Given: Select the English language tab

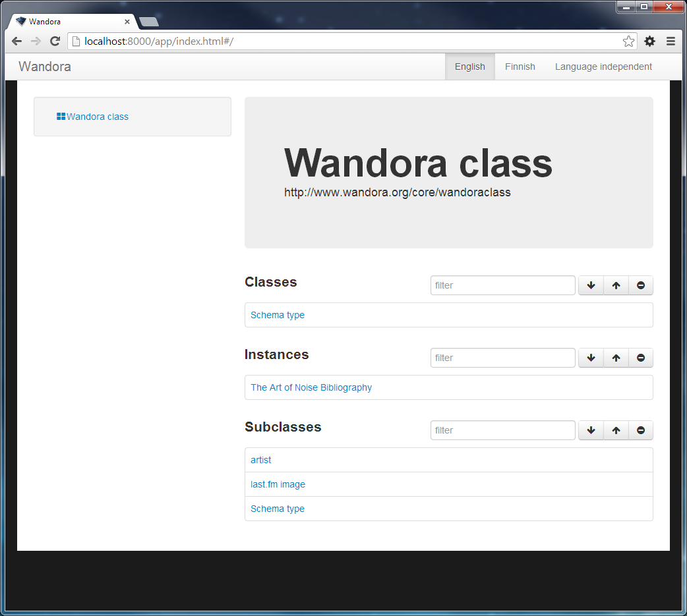Looking at the screenshot, I should [469, 67].
